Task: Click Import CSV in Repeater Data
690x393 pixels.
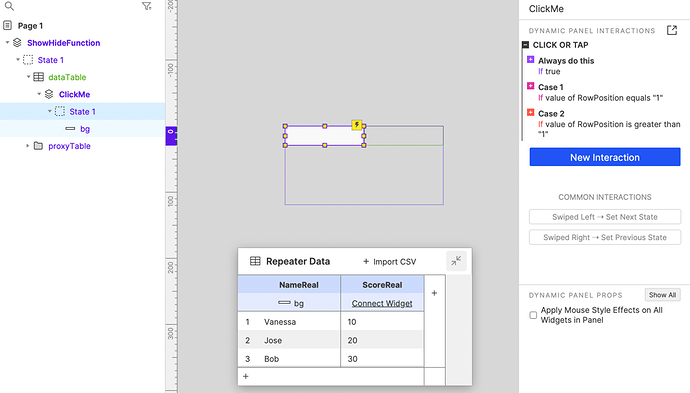Action: [x=389, y=262]
